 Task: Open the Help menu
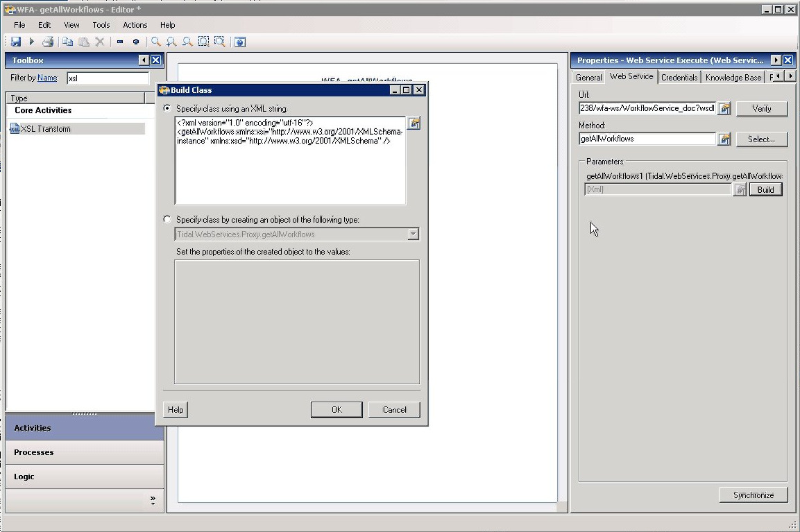coord(167,25)
